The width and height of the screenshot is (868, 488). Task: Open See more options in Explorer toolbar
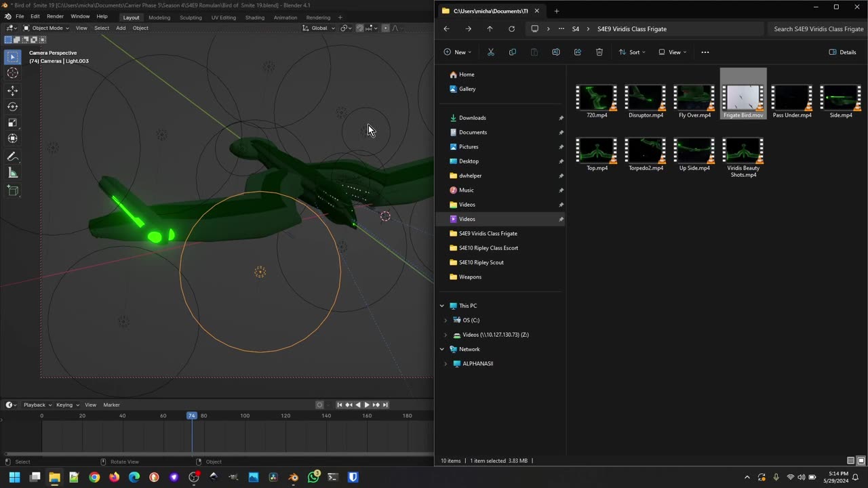(705, 52)
